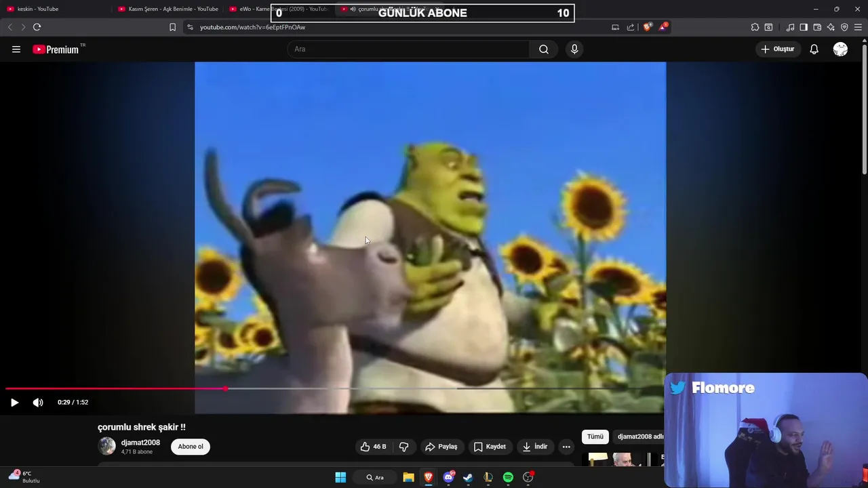The image size is (868, 488).
Task: Open Brave Shields lion icon
Action: [x=648, y=27]
